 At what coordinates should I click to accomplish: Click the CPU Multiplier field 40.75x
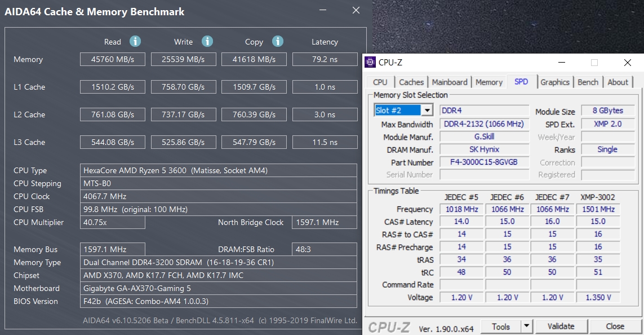[113, 222]
